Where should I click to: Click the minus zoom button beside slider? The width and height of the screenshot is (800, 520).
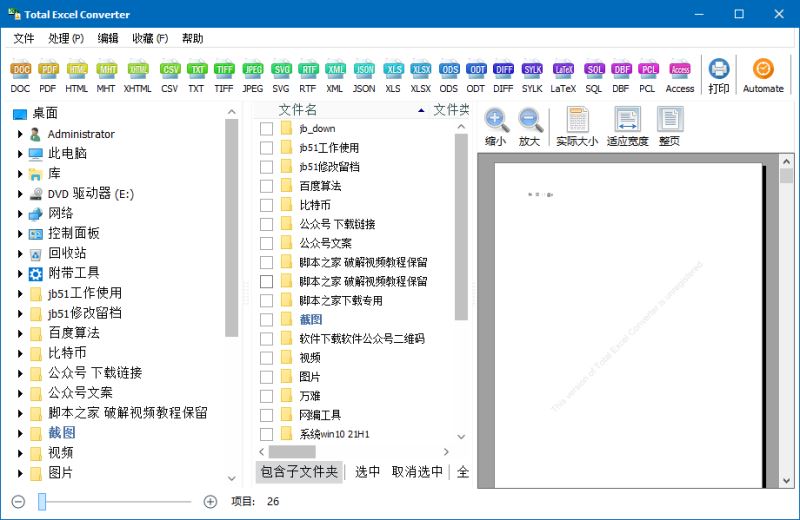tap(18, 502)
